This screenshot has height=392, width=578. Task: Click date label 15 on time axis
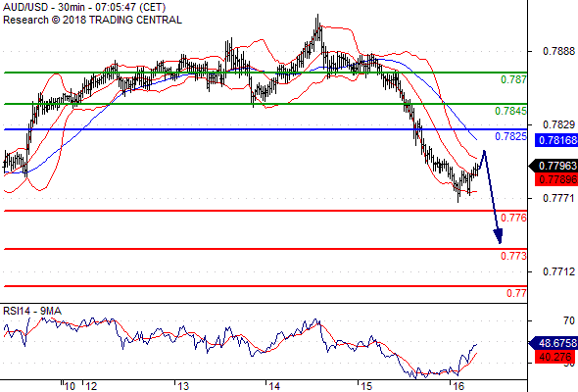366,386
